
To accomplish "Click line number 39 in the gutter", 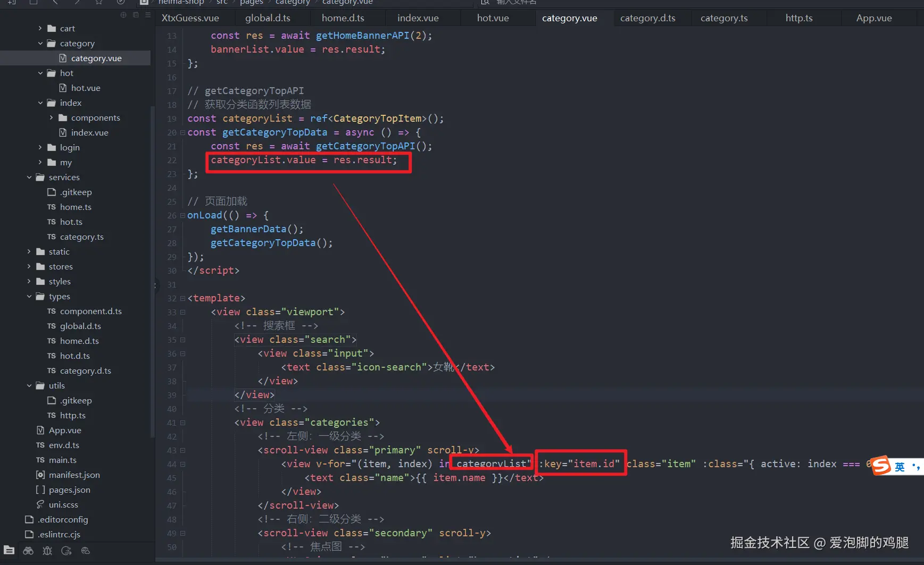I will [172, 395].
